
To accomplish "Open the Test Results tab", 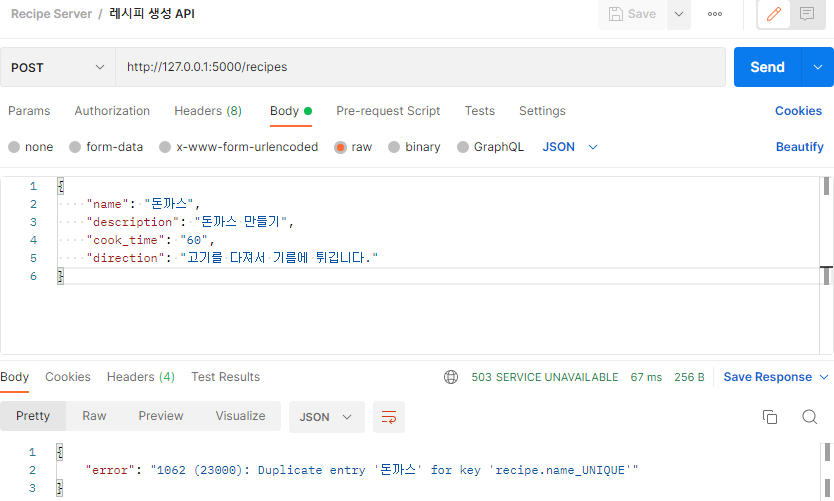I will click(226, 377).
